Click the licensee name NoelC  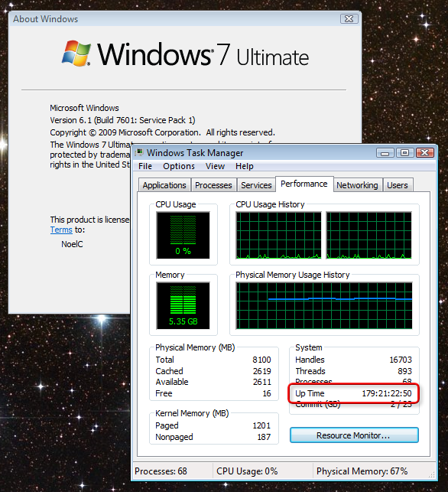click(72, 244)
